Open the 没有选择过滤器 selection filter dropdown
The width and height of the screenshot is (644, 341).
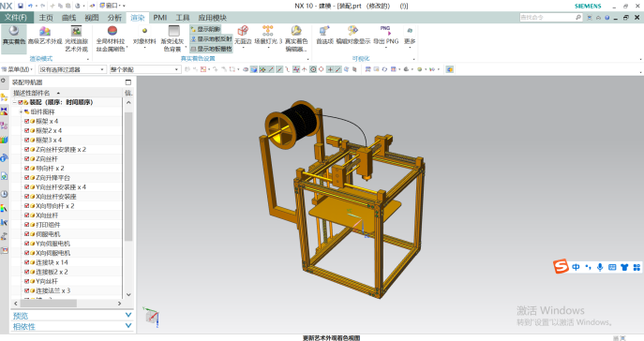pyautogui.click(x=72, y=69)
